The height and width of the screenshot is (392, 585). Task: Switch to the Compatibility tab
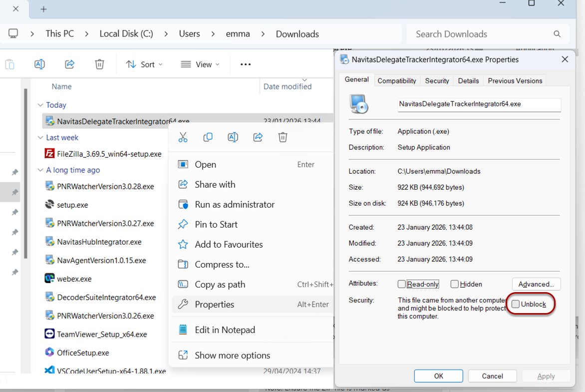click(397, 80)
